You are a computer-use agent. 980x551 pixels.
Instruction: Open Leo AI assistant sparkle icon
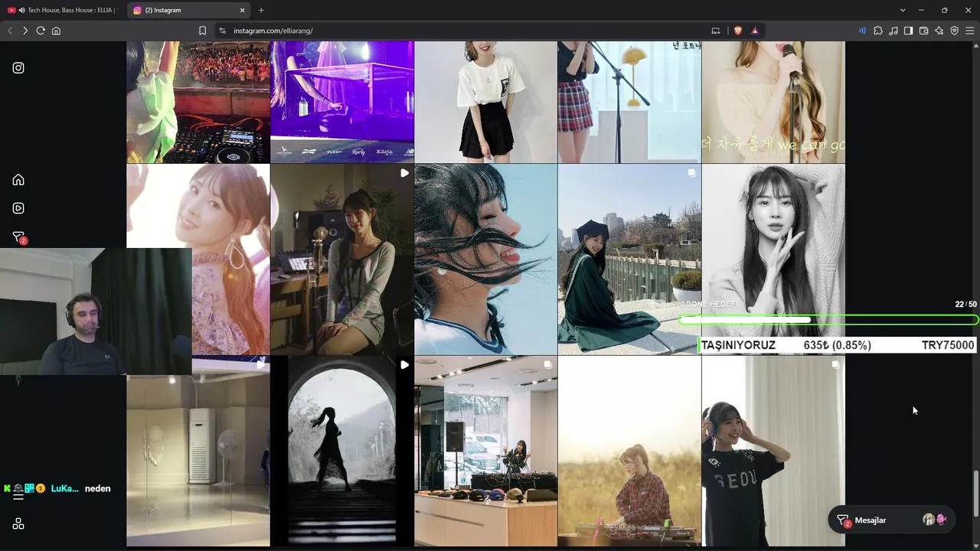click(x=939, y=31)
